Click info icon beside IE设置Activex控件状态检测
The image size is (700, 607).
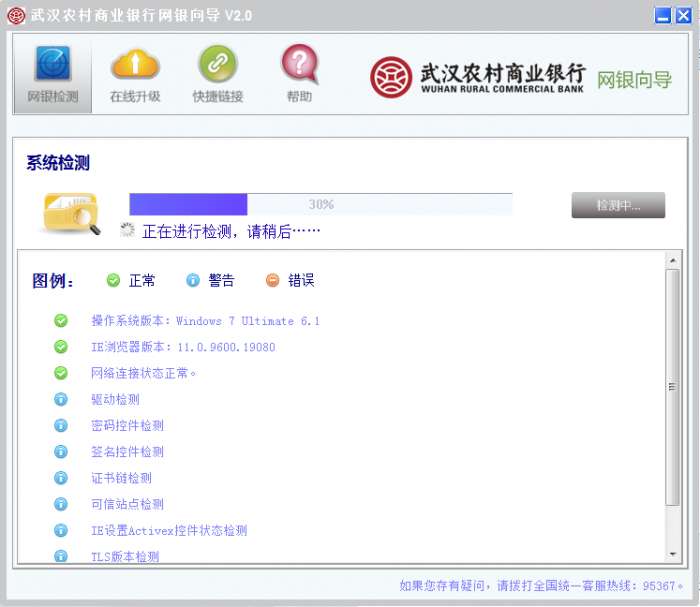61,530
